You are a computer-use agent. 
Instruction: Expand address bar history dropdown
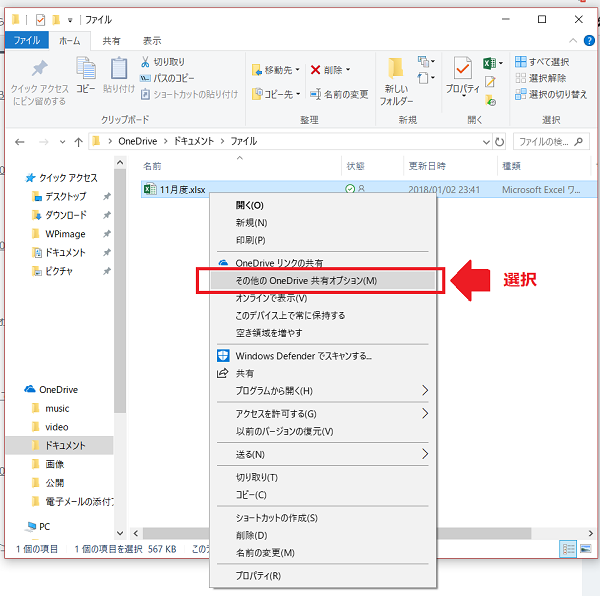(x=486, y=142)
